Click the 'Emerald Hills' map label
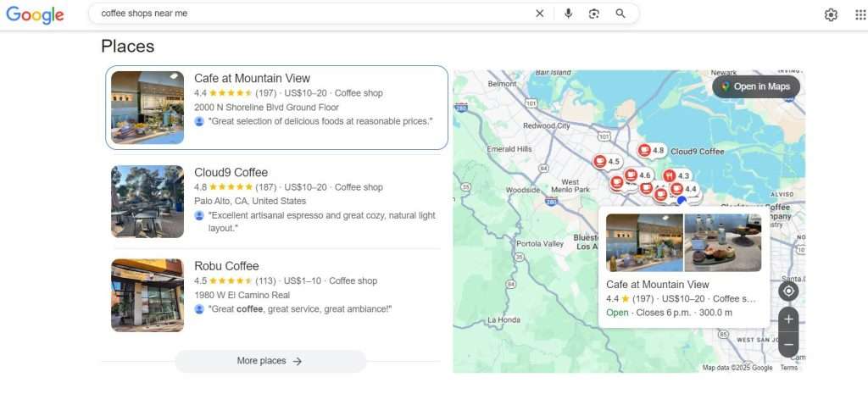 [x=509, y=149]
